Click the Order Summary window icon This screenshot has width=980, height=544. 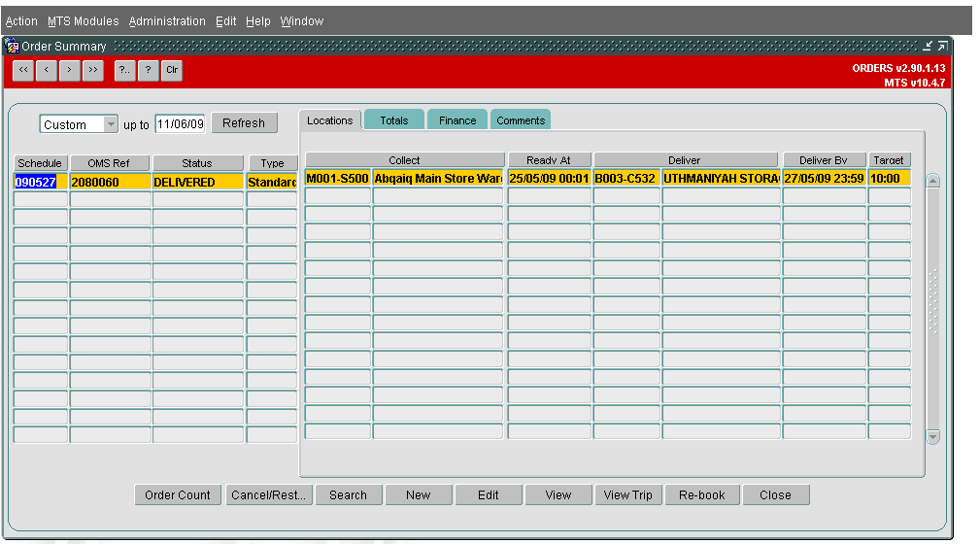coord(12,46)
